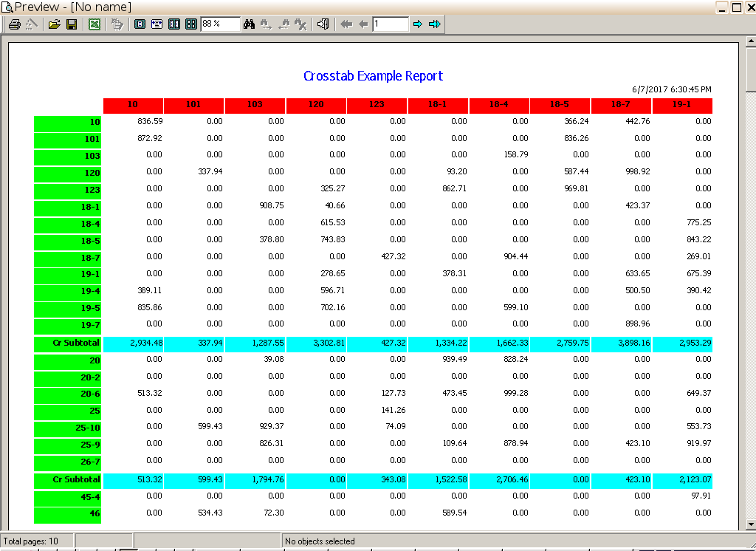Click Find Previous toolbar icon
756x551 pixels.
tap(283, 24)
